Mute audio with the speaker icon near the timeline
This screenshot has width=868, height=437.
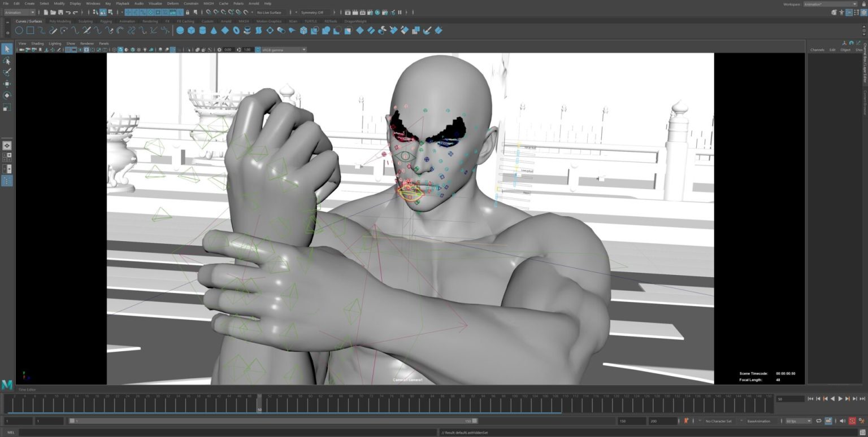pos(842,421)
